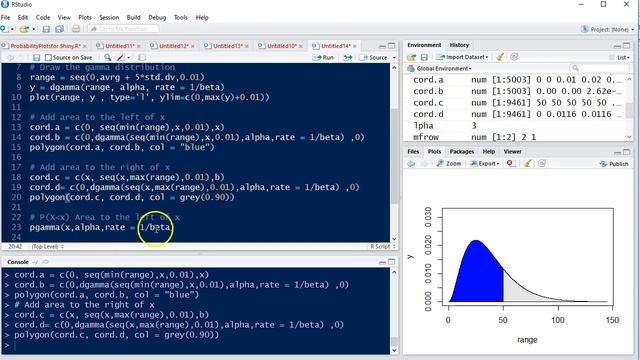
Task: Open New File dropdown arrow
Action: pyautogui.click(x=12, y=29)
